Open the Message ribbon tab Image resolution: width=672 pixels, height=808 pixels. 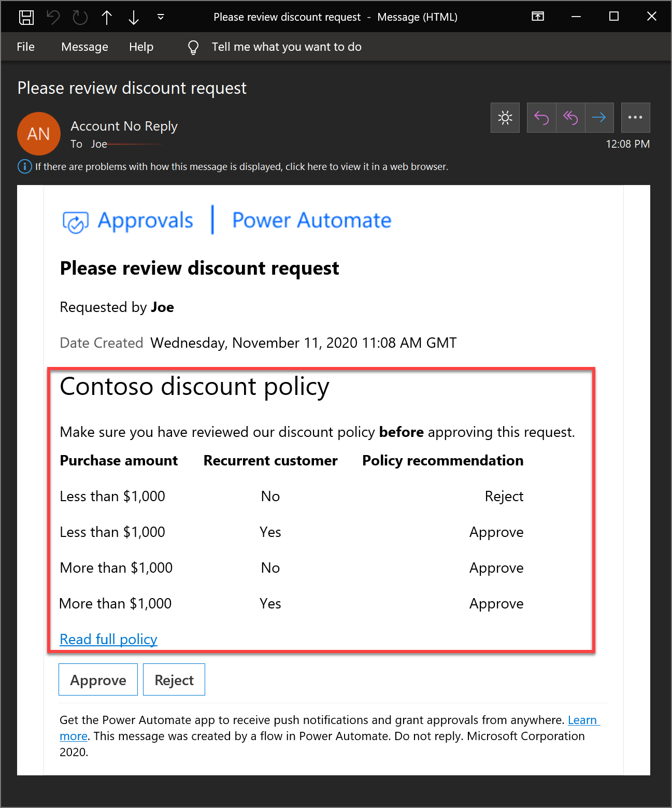(84, 47)
